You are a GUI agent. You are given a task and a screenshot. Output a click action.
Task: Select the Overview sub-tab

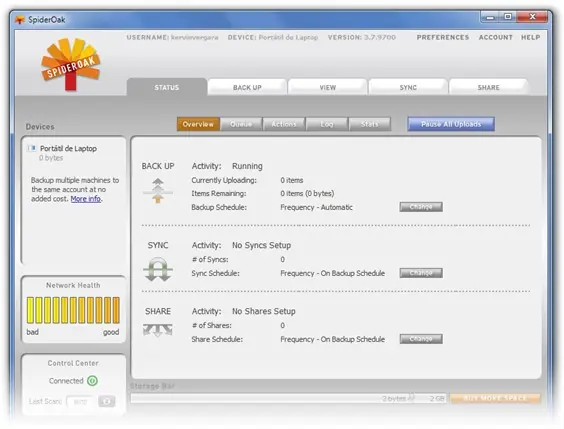[x=198, y=124]
